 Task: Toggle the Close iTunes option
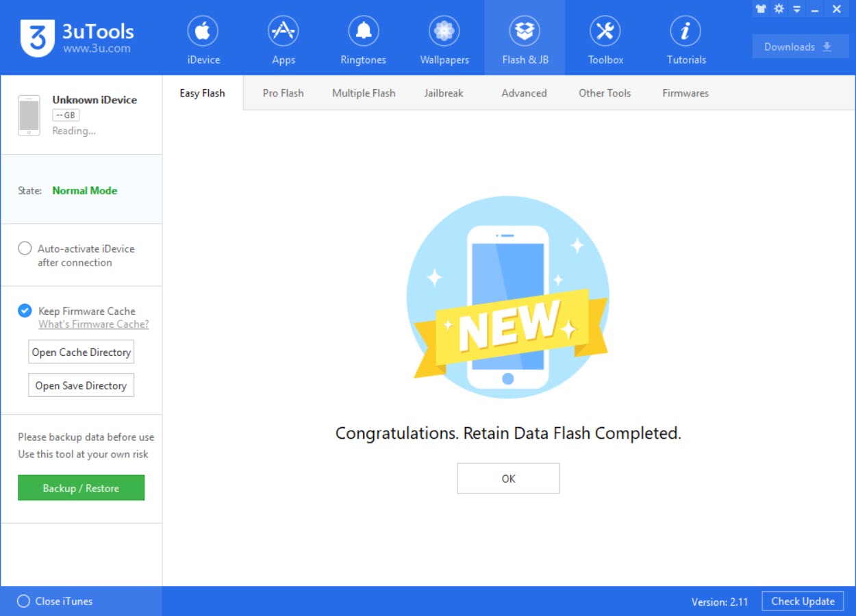pos(24,601)
